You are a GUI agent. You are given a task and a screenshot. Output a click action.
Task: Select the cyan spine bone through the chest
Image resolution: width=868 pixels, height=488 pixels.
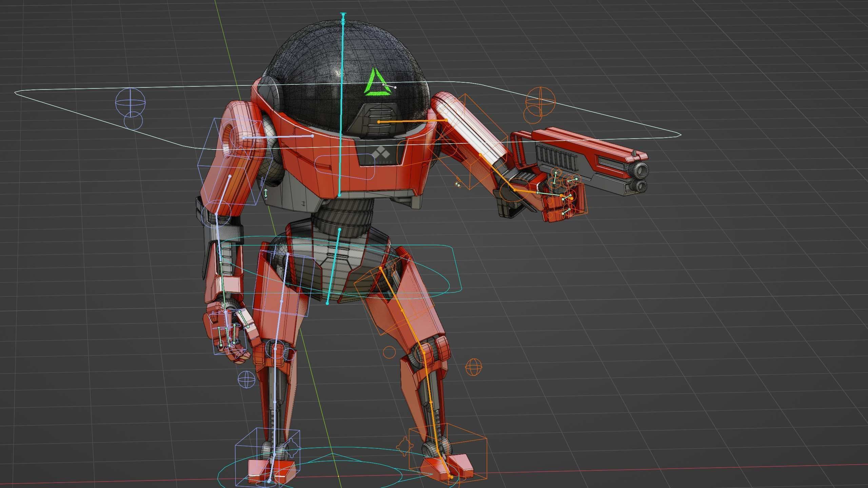pos(341,108)
